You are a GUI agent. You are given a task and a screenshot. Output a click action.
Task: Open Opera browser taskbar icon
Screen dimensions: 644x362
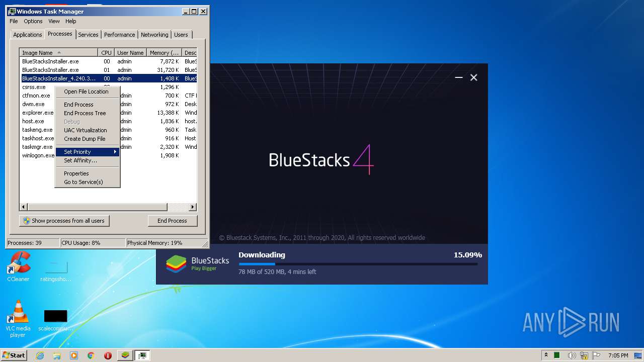coord(108,355)
